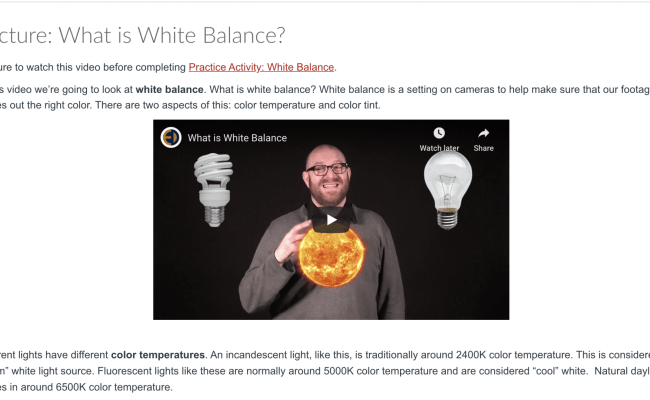The width and height of the screenshot is (650, 400).
Task: Click the spiral fluorescent bulb in the video
Action: click(x=213, y=190)
